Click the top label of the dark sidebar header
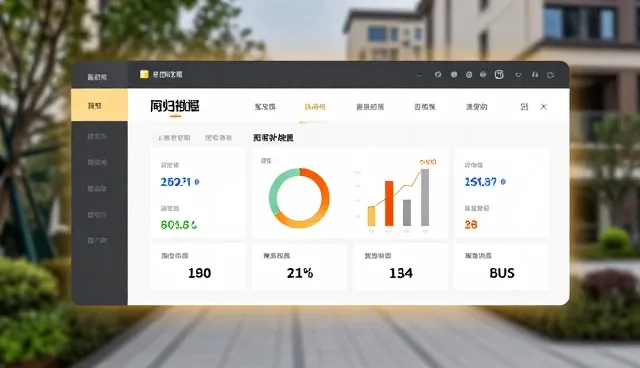 click(97, 77)
